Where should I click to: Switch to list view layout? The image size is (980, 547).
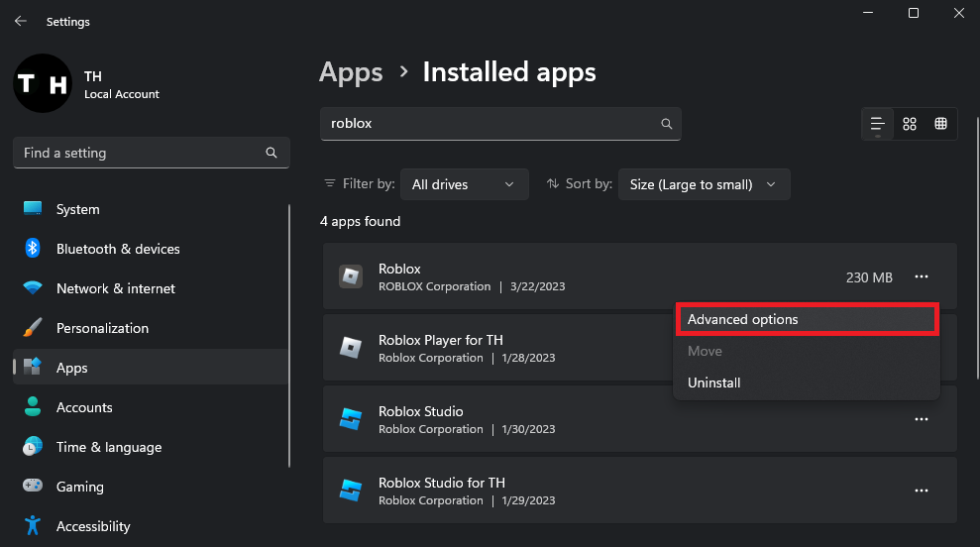click(x=877, y=124)
